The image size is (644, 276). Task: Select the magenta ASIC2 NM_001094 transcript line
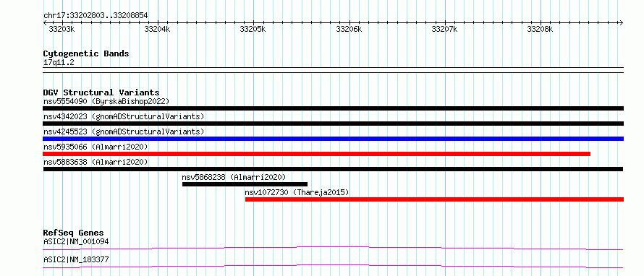click(x=333, y=248)
